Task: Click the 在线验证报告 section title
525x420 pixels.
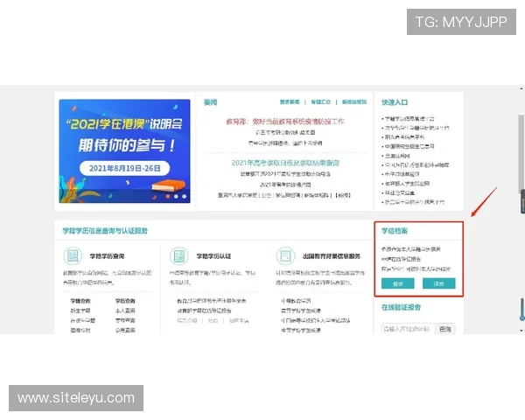Action: pyautogui.click(x=401, y=307)
